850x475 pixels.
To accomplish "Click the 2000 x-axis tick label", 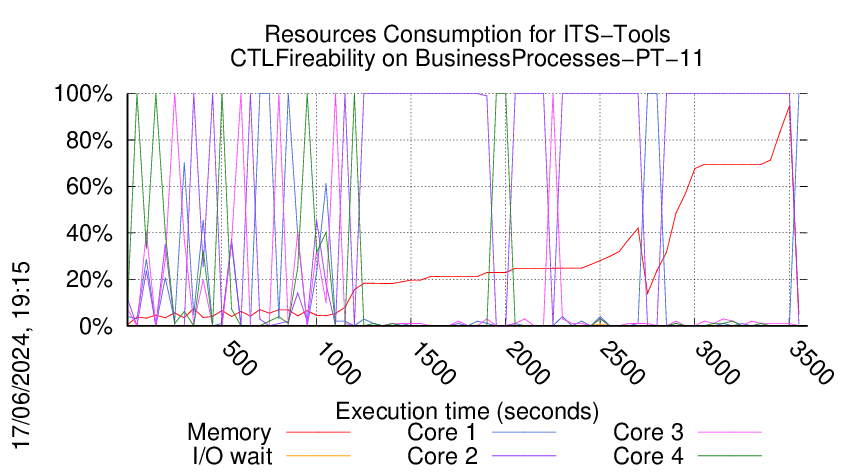I will coord(527,363).
